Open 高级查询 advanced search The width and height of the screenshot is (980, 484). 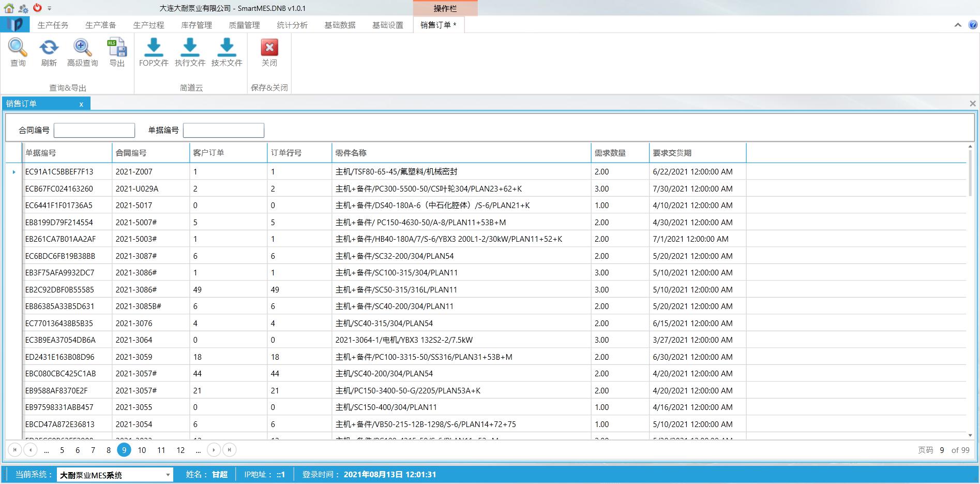82,48
